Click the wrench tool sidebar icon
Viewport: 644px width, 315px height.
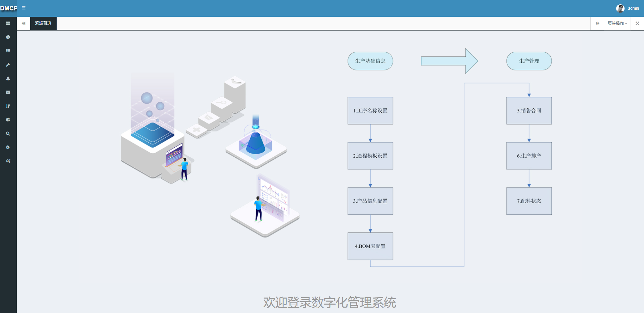tap(8, 65)
